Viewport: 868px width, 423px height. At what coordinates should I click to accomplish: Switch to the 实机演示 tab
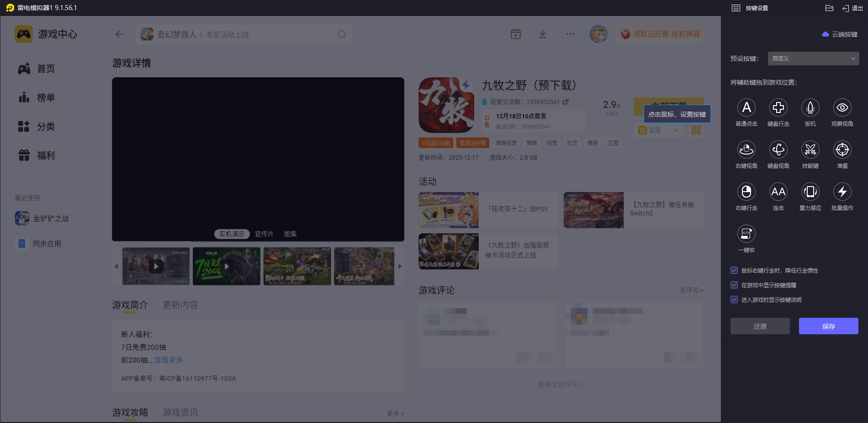click(x=232, y=234)
